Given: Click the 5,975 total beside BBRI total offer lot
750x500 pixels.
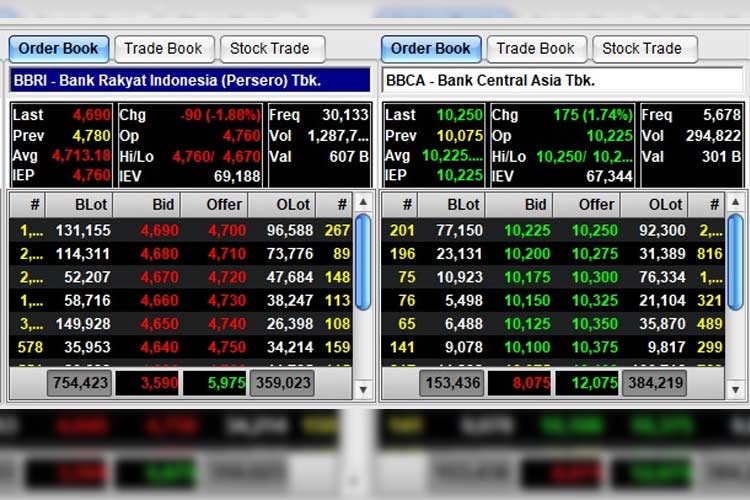Looking at the screenshot, I should click(215, 383).
